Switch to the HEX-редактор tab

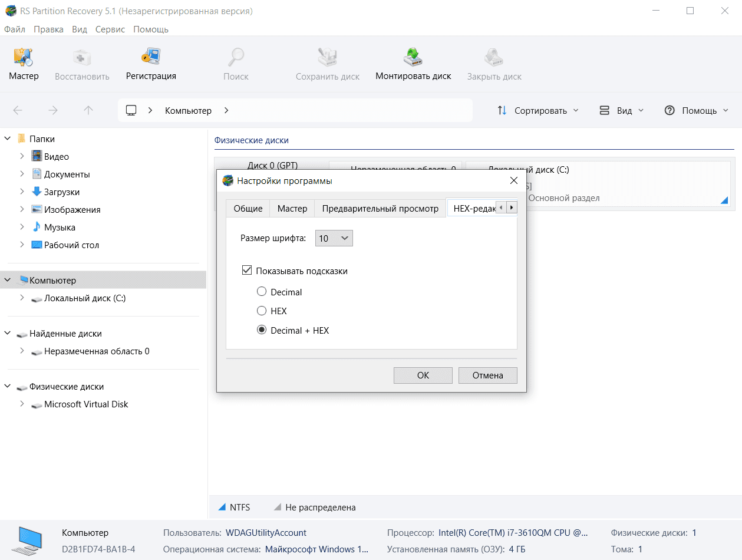[x=471, y=208]
